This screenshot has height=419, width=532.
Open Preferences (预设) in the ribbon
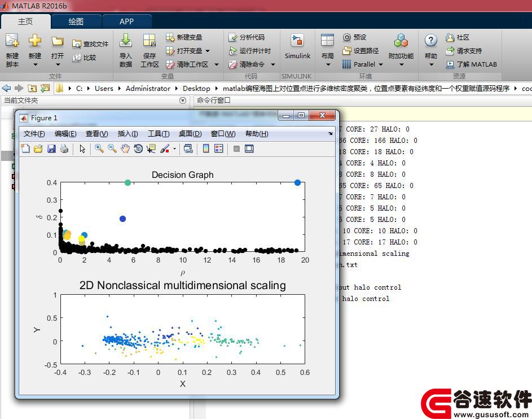click(x=354, y=37)
